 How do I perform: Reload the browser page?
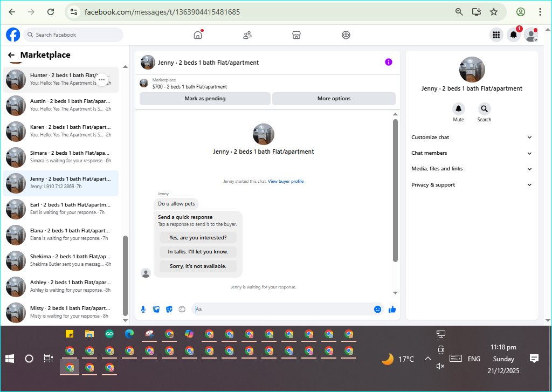51,12
